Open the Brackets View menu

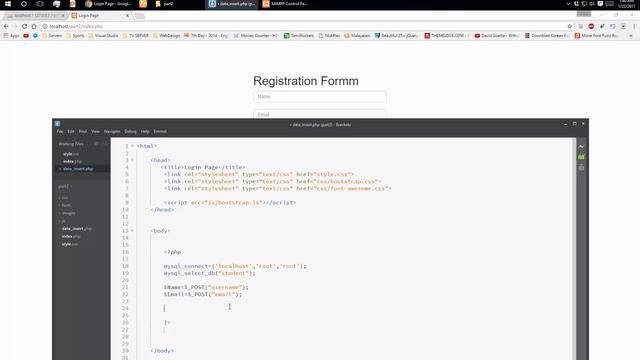tap(95, 131)
